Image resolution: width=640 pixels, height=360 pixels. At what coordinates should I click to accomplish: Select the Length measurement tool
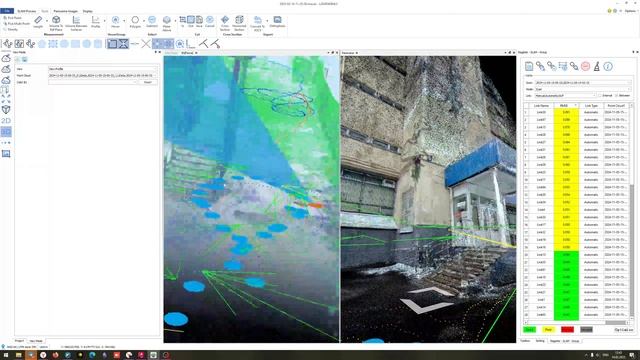(x=38, y=22)
